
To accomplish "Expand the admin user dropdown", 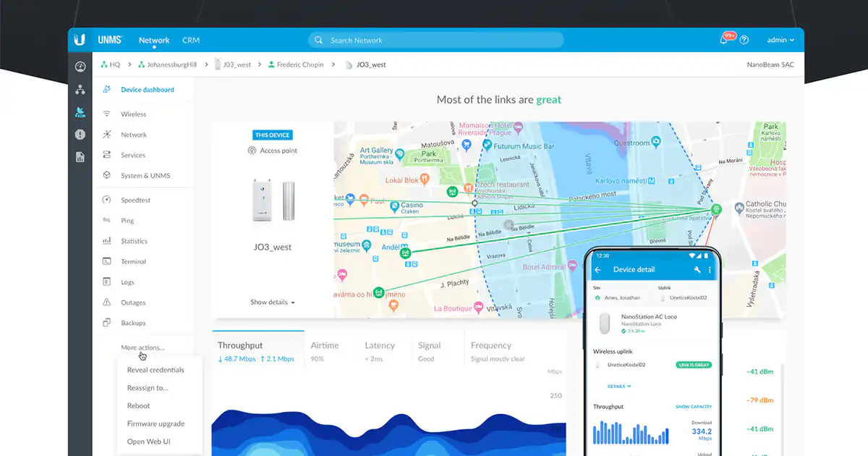I will pos(780,41).
